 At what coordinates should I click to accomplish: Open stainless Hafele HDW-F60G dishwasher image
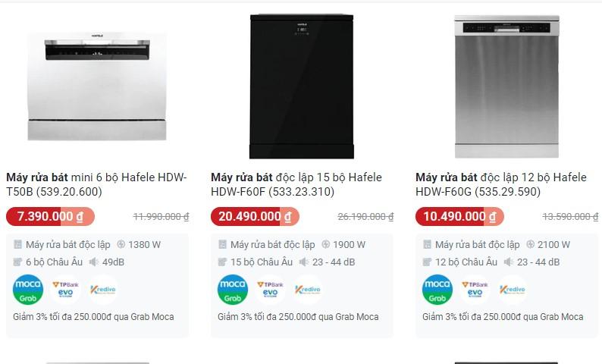click(x=506, y=85)
